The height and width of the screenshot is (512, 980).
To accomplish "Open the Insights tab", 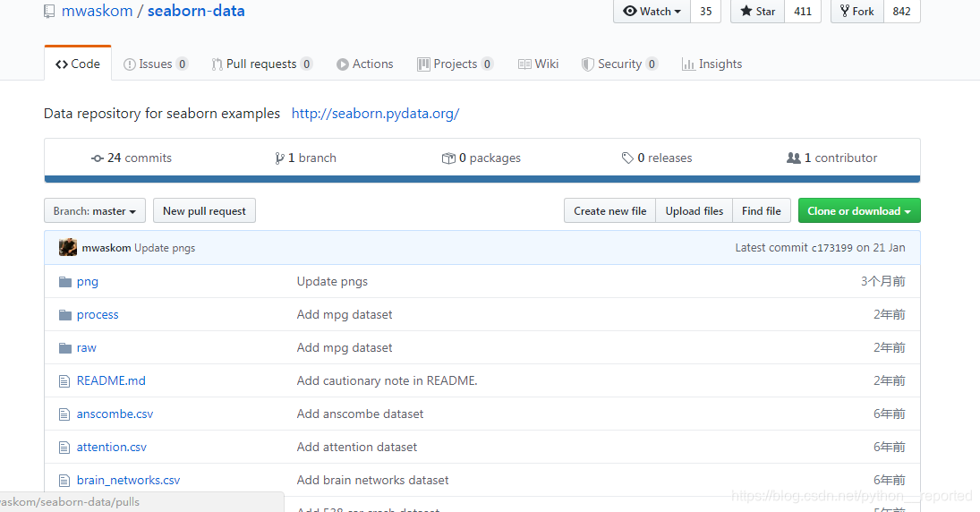I will pos(712,64).
